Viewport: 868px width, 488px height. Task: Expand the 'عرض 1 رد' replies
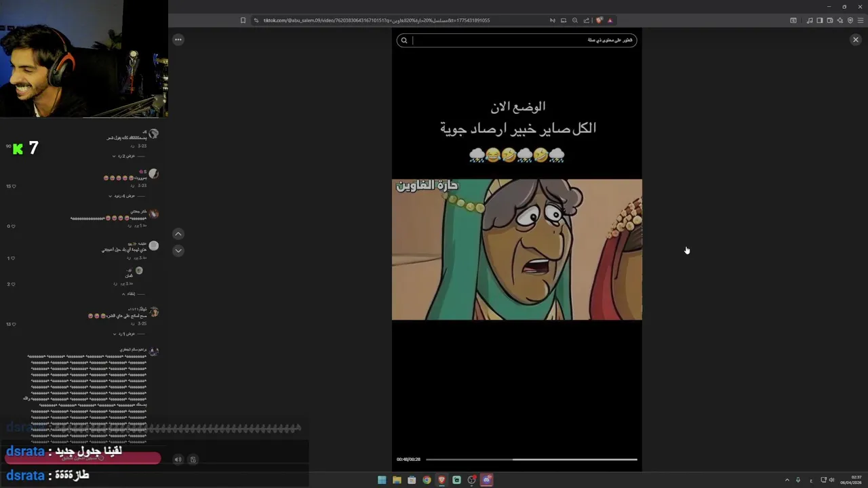(x=125, y=333)
